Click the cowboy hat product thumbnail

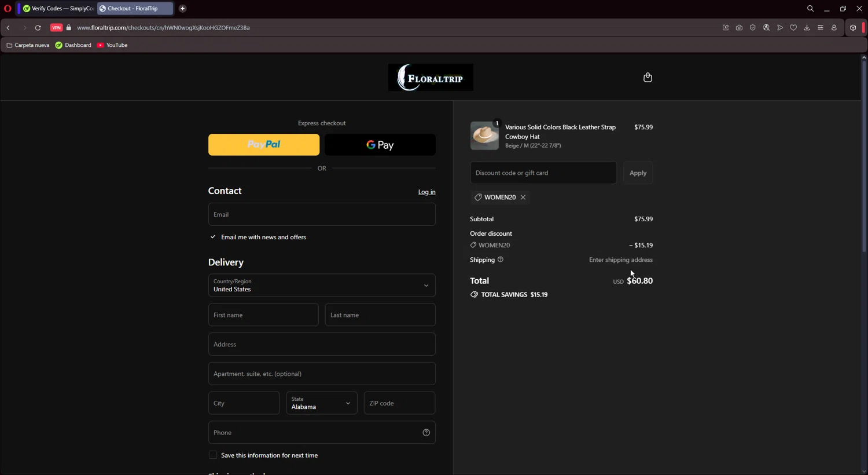[484, 136]
